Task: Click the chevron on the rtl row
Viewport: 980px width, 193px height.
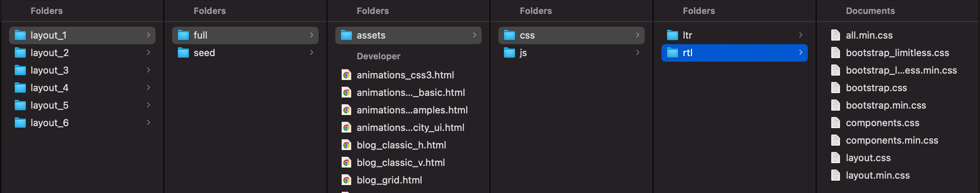Action: point(801,53)
